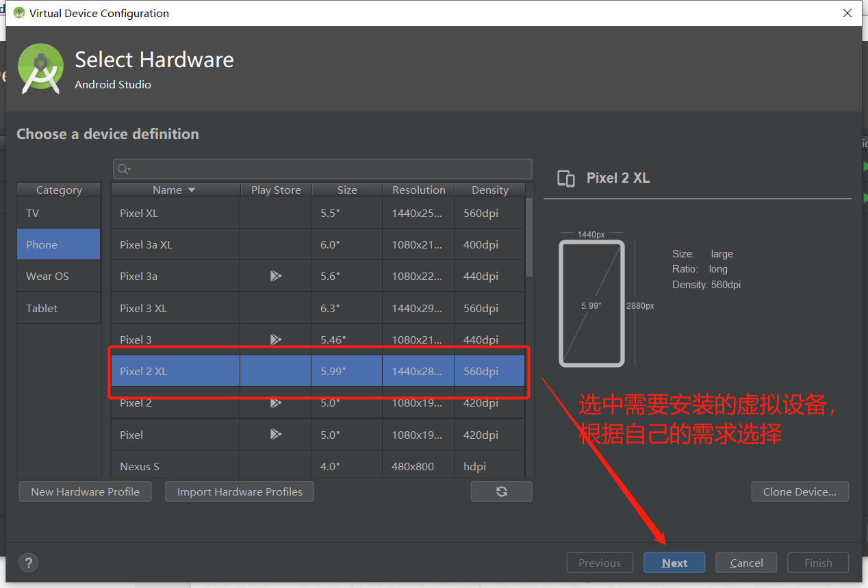This screenshot has width=868, height=588.
Task: Select the TV category
Action: tap(59, 213)
